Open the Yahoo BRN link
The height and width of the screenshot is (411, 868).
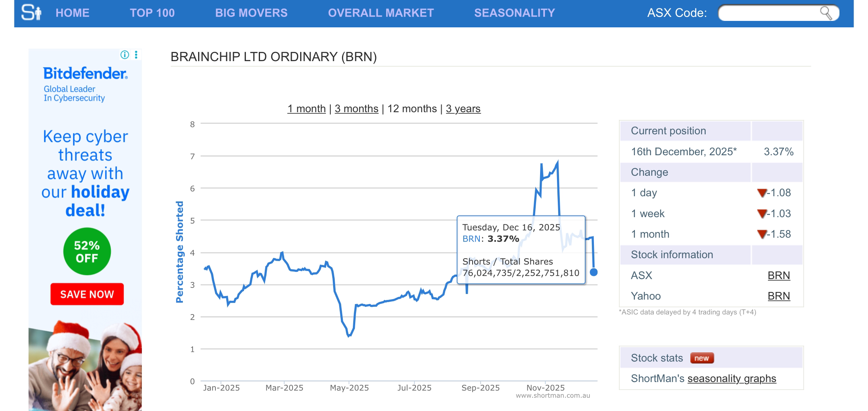(x=778, y=296)
